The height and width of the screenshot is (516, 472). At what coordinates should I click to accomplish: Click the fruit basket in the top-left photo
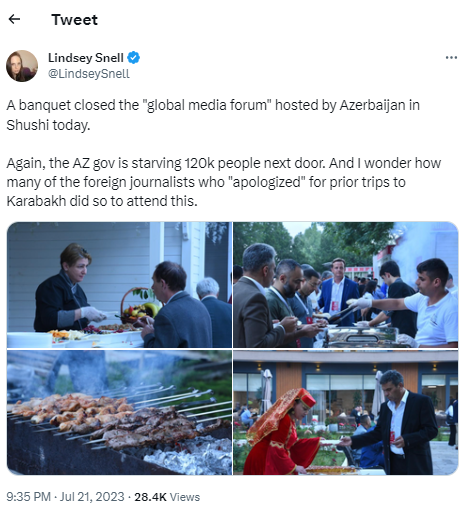point(140,306)
